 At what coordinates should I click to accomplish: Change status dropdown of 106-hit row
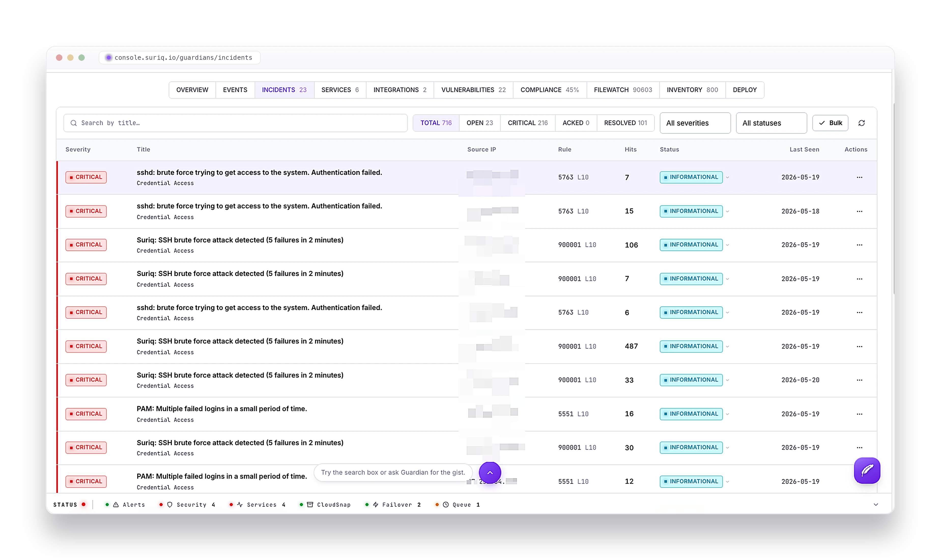tap(694, 245)
